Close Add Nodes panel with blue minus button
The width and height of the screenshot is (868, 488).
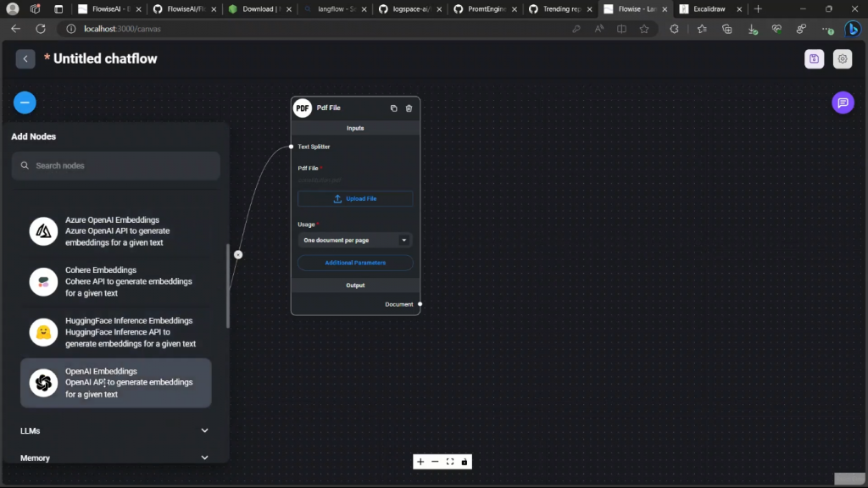click(25, 103)
